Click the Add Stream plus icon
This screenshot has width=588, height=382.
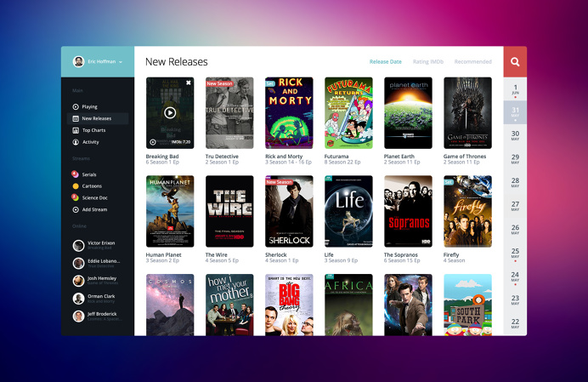coord(76,209)
